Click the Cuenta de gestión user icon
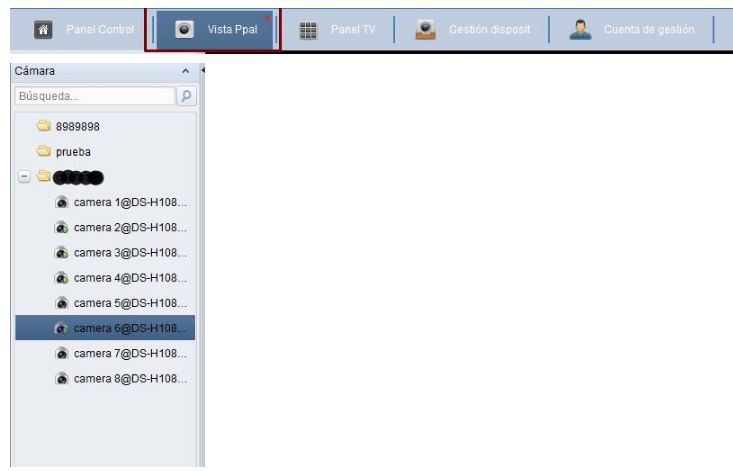Screen dimensions: 733x471 pos(580,29)
